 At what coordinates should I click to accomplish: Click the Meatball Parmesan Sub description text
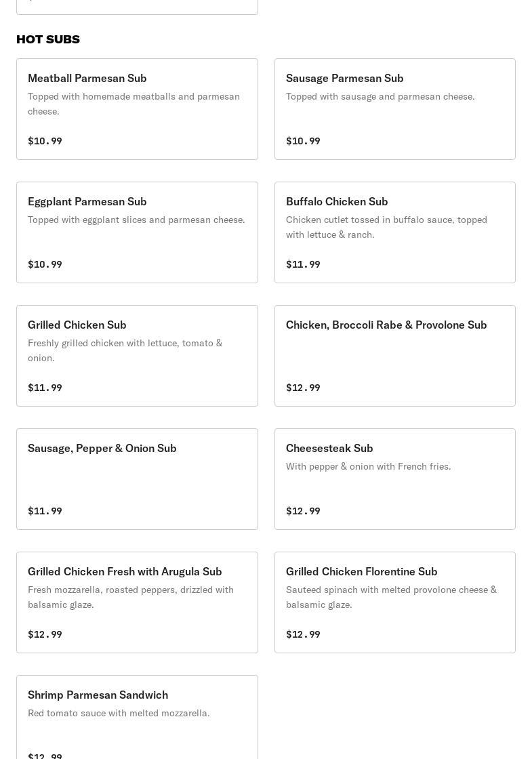point(134,104)
